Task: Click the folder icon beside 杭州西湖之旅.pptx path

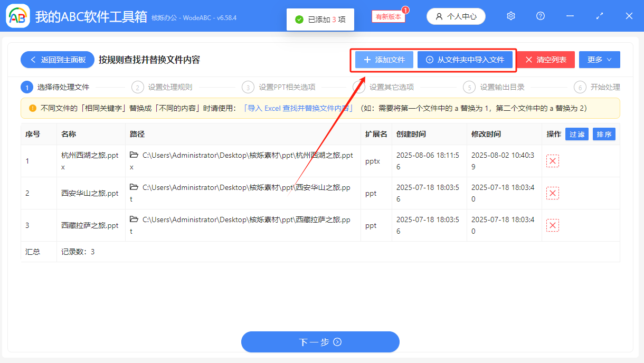Action: point(133,155)
